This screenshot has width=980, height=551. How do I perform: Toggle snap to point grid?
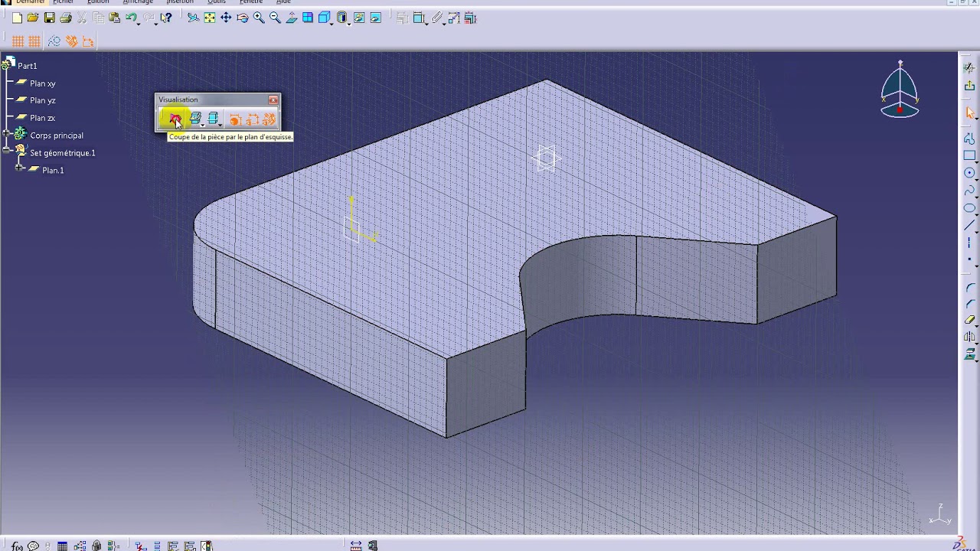coord(34,41)
